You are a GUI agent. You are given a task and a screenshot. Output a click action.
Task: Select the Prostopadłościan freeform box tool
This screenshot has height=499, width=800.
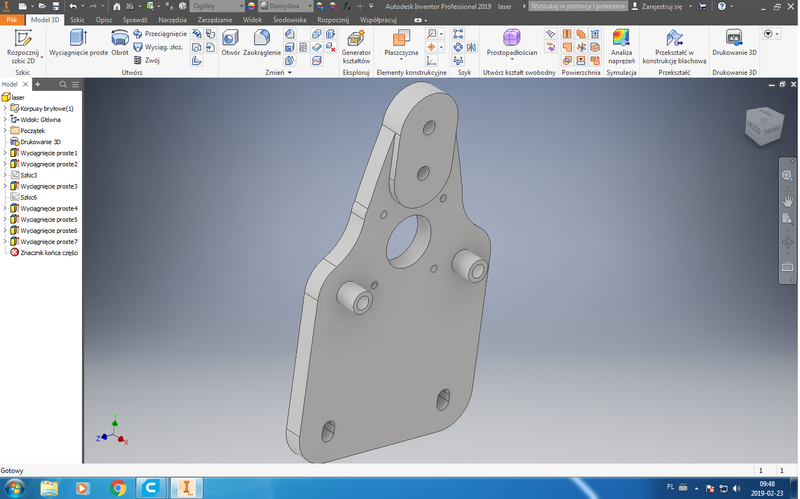[x=512, y=43]
